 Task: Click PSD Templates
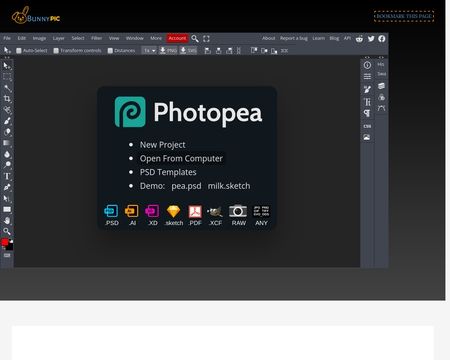[168, 172]
